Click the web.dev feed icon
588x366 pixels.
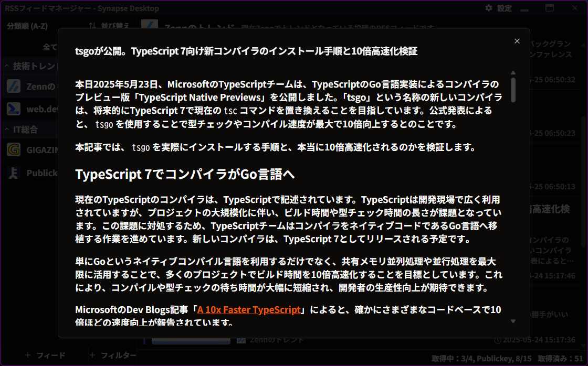point(14,109)
